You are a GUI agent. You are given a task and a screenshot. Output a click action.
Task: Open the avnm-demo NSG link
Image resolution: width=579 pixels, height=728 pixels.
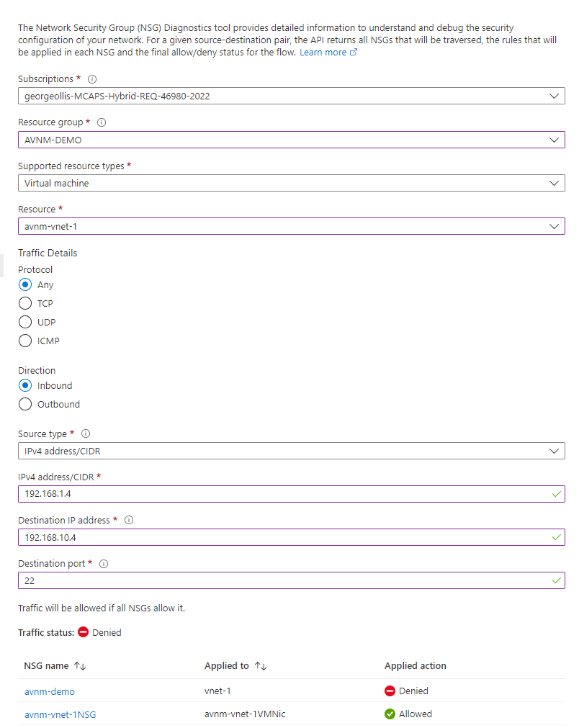50,692
